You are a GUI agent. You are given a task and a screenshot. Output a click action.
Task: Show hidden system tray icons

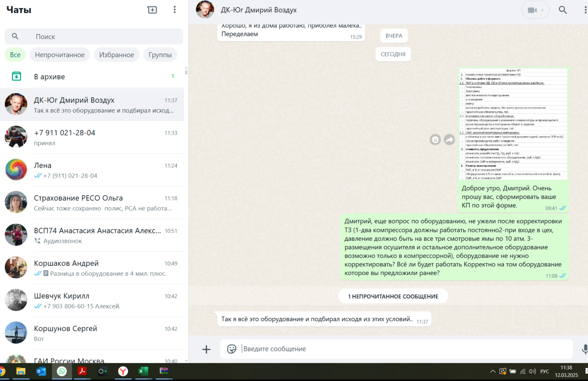point(493,371)
